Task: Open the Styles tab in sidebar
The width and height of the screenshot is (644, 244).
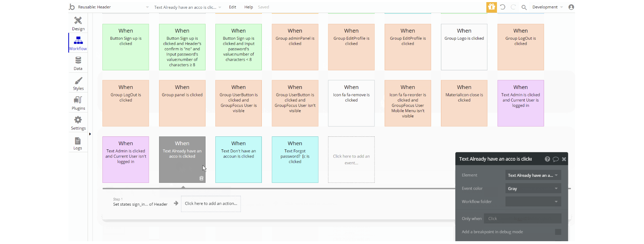Action: (x=78, y=83)
